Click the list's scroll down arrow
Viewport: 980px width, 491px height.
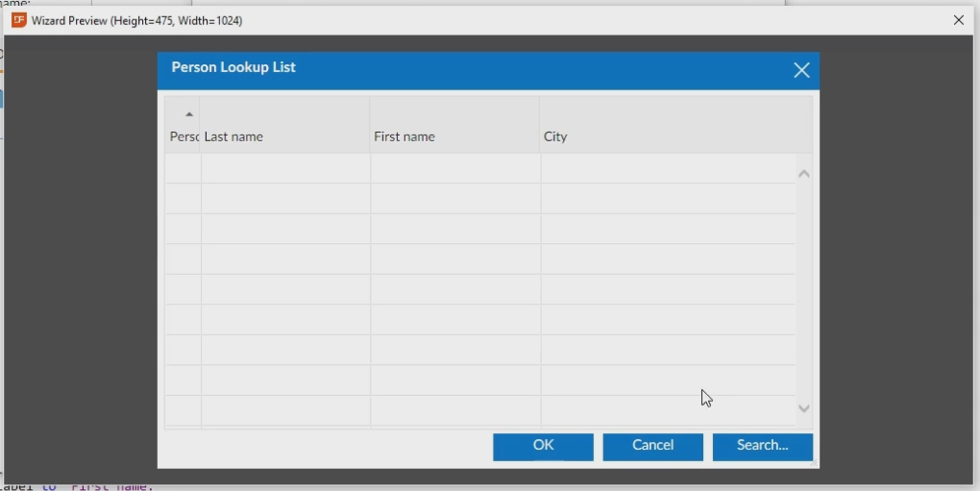click(x=804, y=408)
